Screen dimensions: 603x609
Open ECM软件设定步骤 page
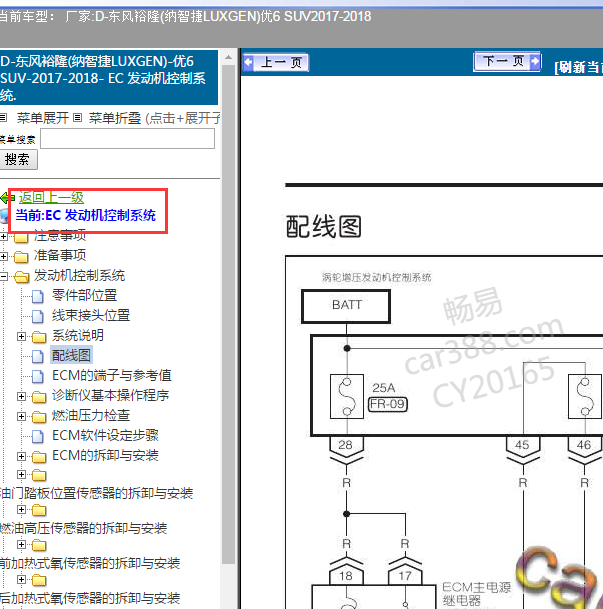105,435
